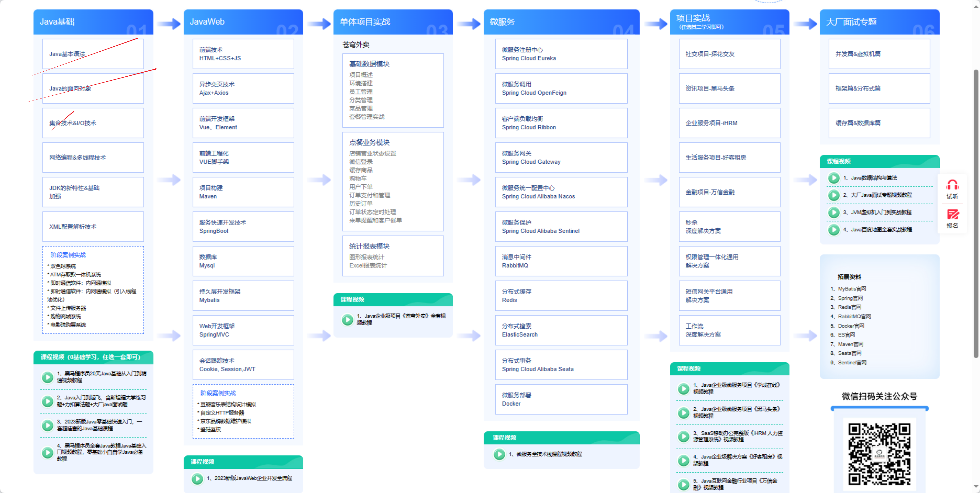This screenshot has height=493, width=980.
Task: Select the 微服务 stage header
Action: [x=562, y=22]
